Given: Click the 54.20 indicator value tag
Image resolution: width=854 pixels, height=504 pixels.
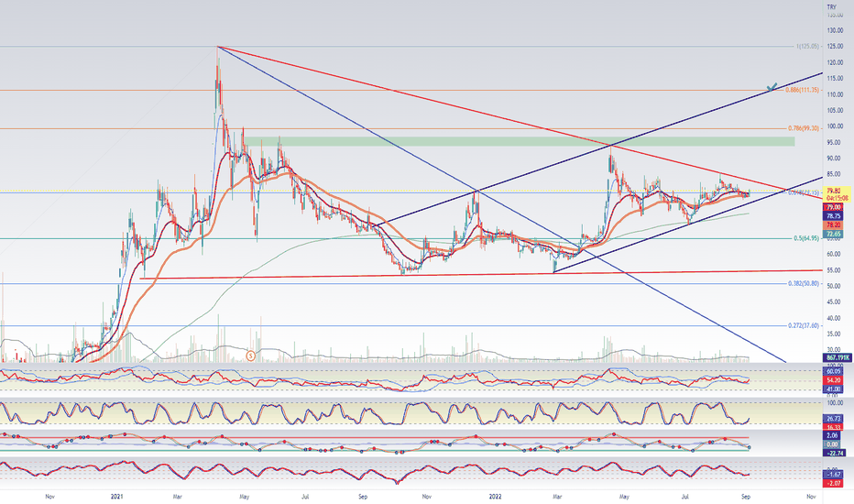Looking at the screenshot, I should [833, 379].
